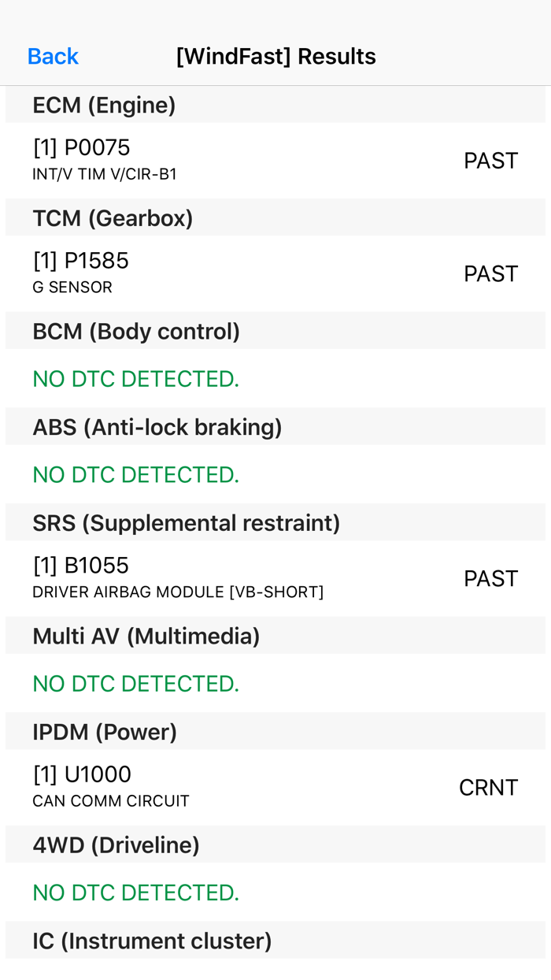
Task: Tap the PAST status for P0075
Action: [x=490, y=161]
